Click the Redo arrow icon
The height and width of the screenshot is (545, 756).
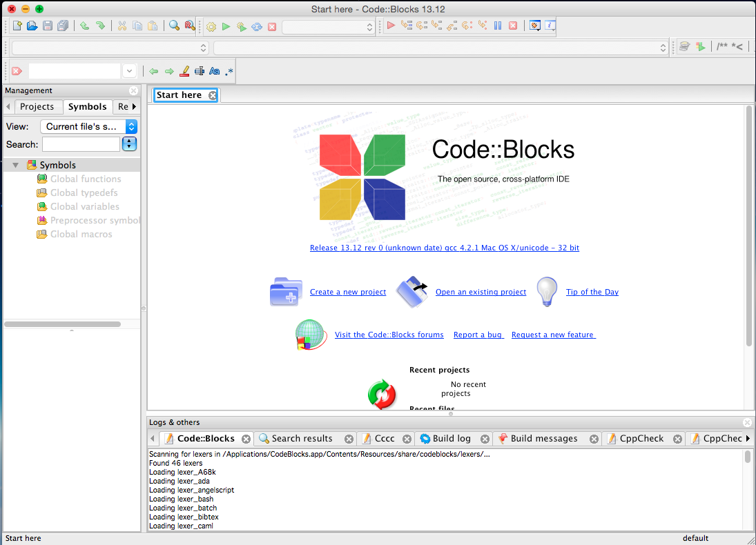point(100,26)
